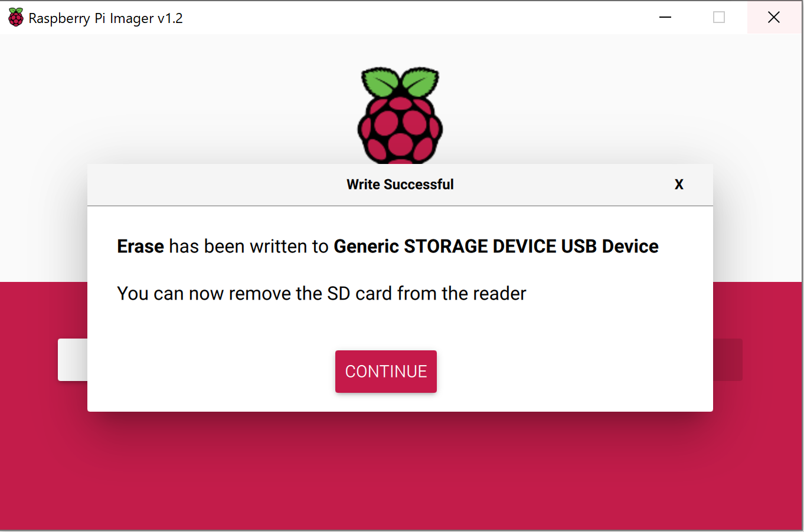This screenshot has width=804, height=532.
Task: Click the green leaves of the raspberry logo
Action: (x=400, y=81)
